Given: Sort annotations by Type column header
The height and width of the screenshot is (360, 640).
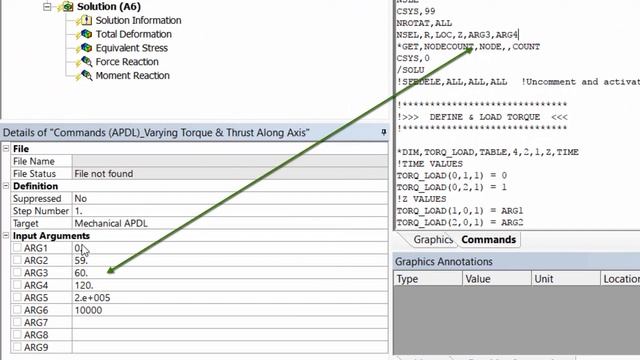Looking at the screenshot, I should click(428, 279).
